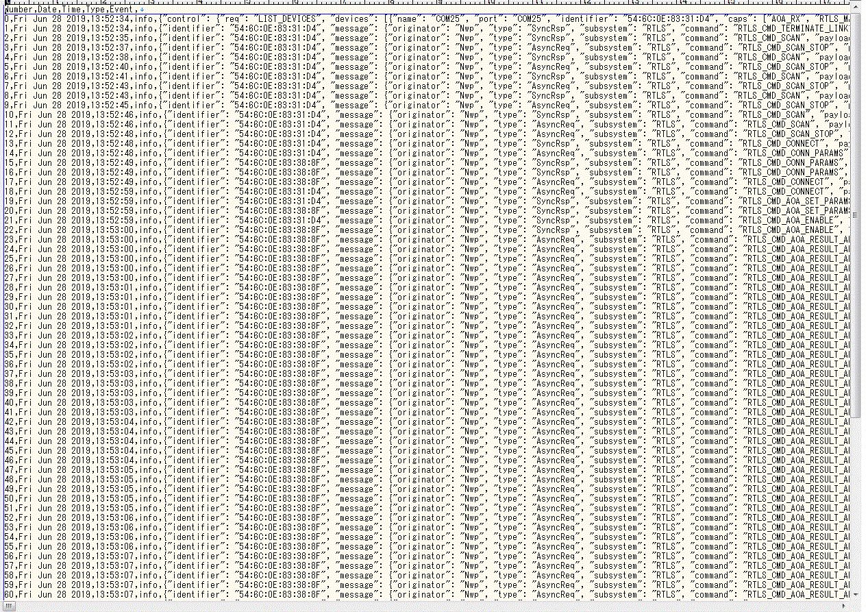Click the line starting '45,Fri Jun 28 2019,13:53:04'
The image size is (868, 612).
click(x=427, y=451)
